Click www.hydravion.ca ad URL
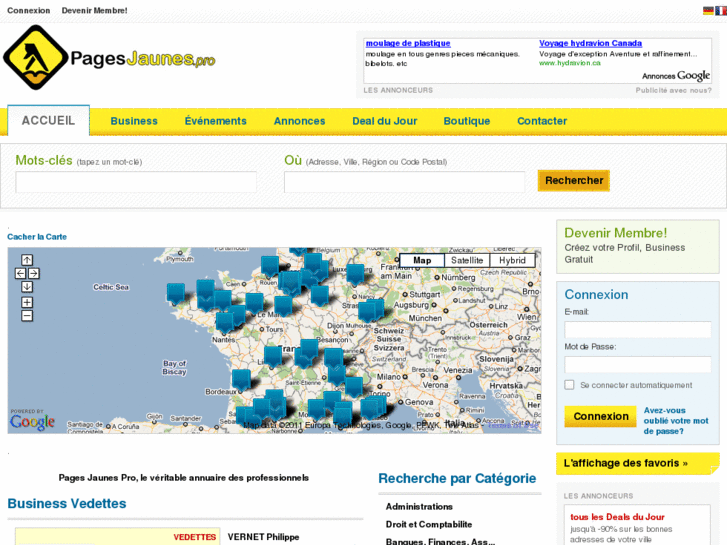This screenshot has height=545, width=727. coord(569,63)
